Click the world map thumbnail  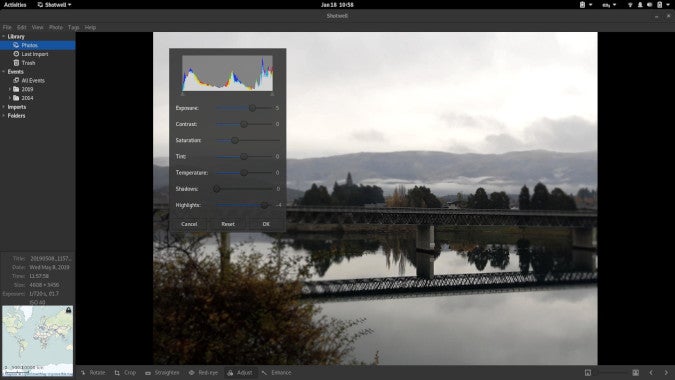pyautogui.click(x=37, y=341)
